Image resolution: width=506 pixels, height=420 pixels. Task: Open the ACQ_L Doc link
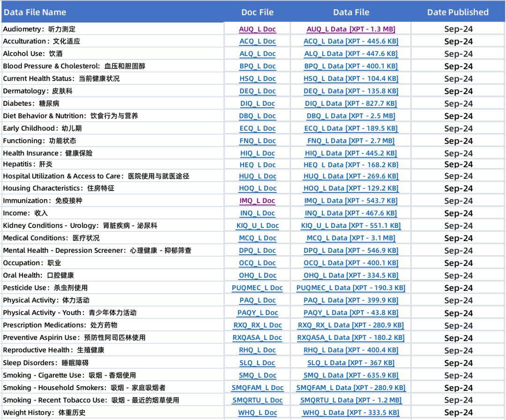pyautogui.click(x=258, y=41)
